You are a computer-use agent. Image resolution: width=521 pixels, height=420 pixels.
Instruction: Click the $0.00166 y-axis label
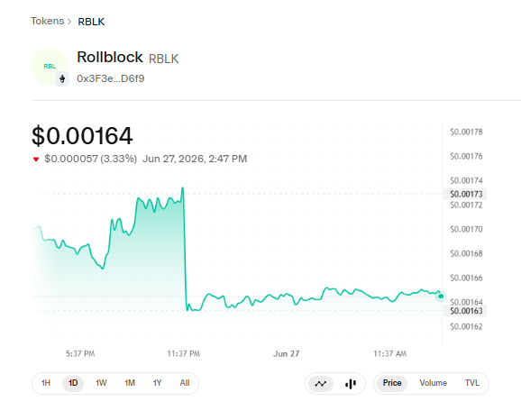(x=466, y=278)
